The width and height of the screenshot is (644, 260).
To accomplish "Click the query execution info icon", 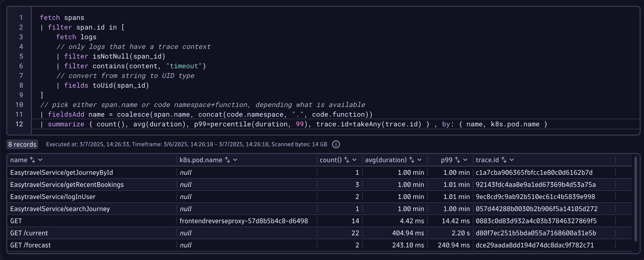I will 336,144.
